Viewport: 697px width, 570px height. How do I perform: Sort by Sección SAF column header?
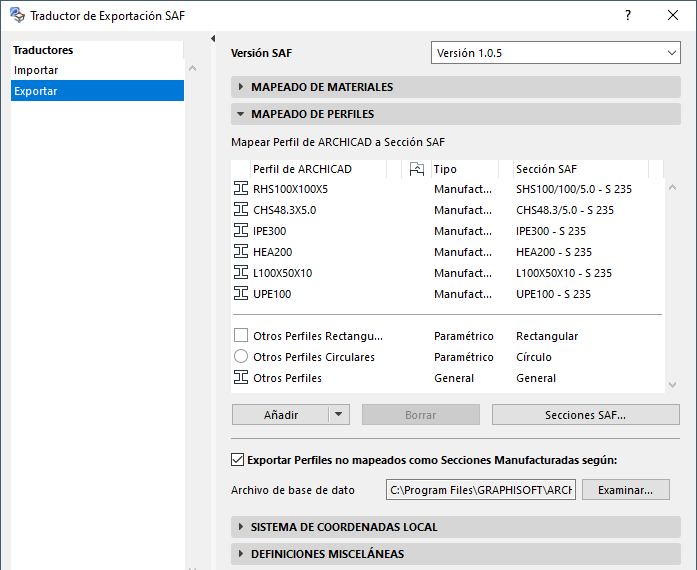click(581, 169)
